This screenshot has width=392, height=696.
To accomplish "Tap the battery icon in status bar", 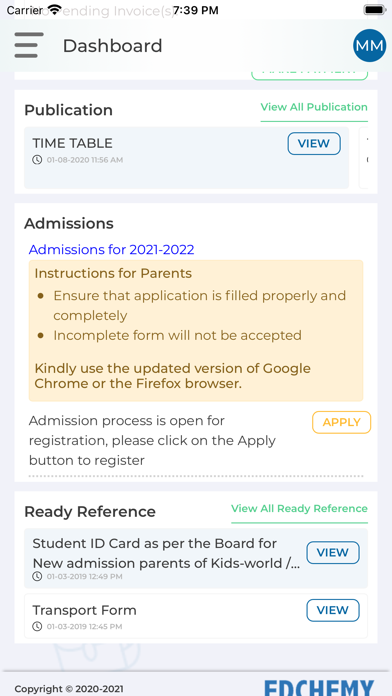I will (x=375, y=10).
